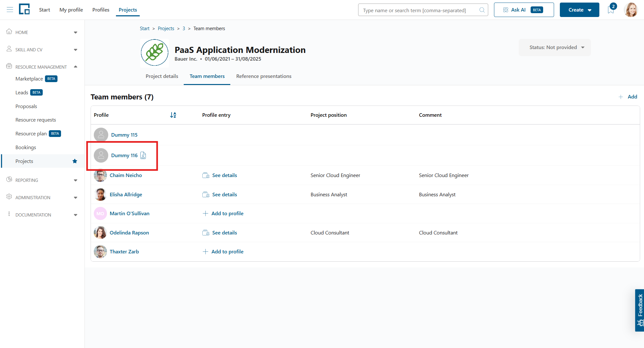
Task: Collapse the RESOURCE MANAGEMENT section
Action: point(42,67)
